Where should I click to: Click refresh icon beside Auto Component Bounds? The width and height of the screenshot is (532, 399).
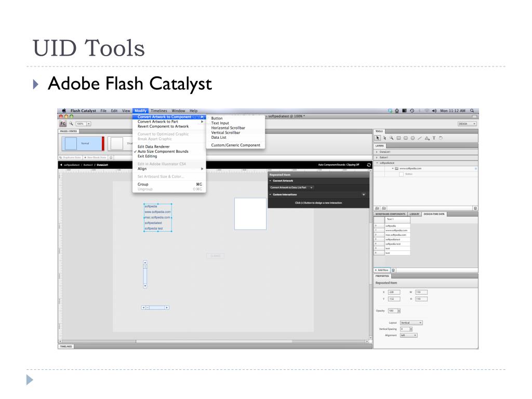pos(369,165)
